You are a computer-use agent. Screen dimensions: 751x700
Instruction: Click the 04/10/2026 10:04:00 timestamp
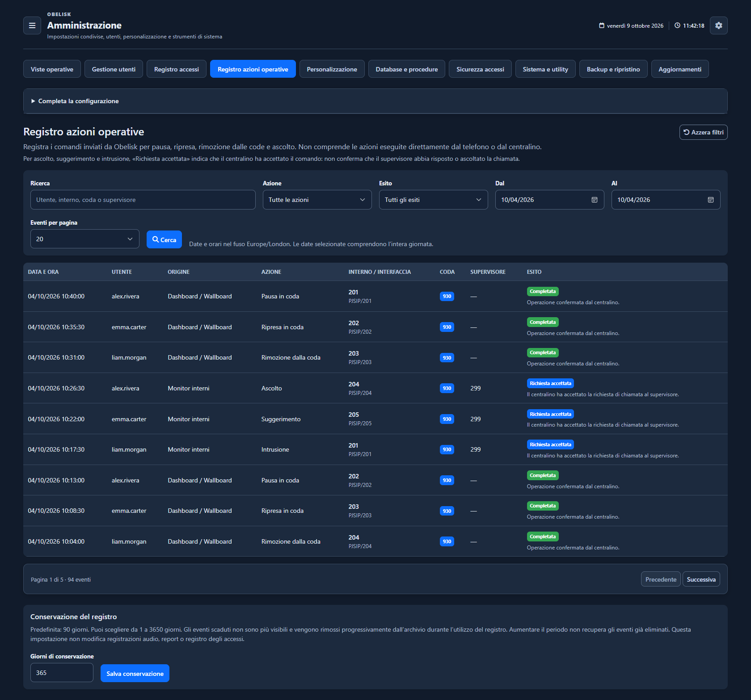(x=56, y=541)
